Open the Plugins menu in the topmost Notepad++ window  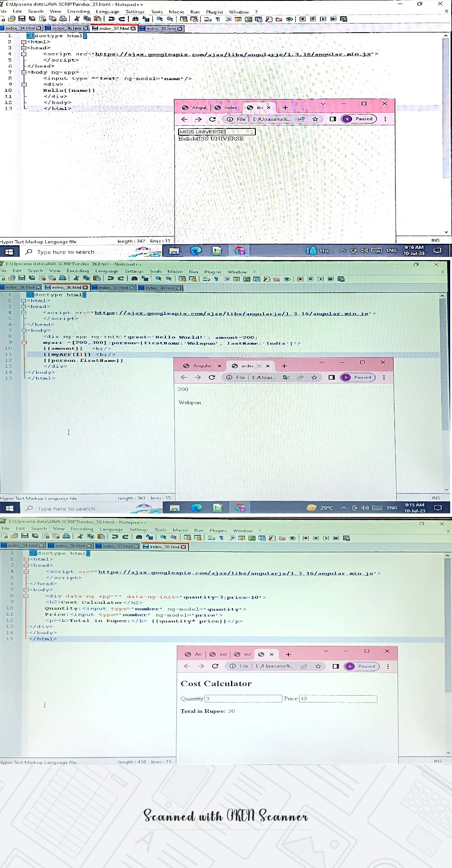tap(214, 12)
